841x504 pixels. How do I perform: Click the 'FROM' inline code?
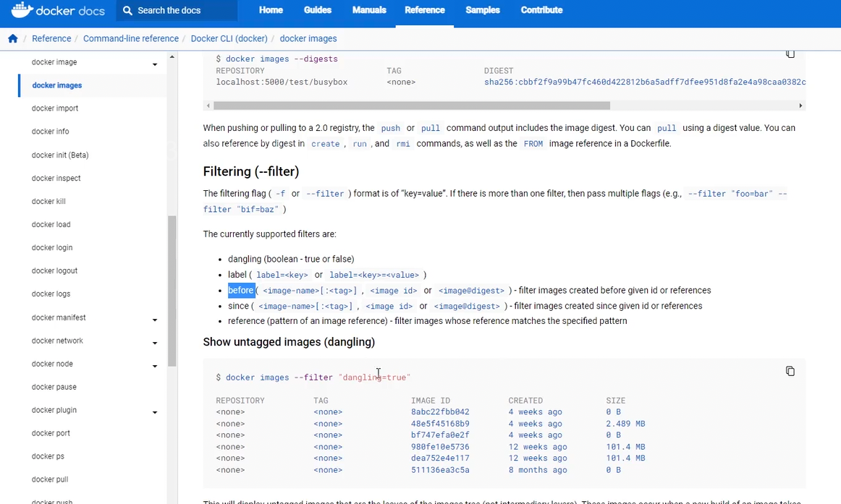[533, 144]
